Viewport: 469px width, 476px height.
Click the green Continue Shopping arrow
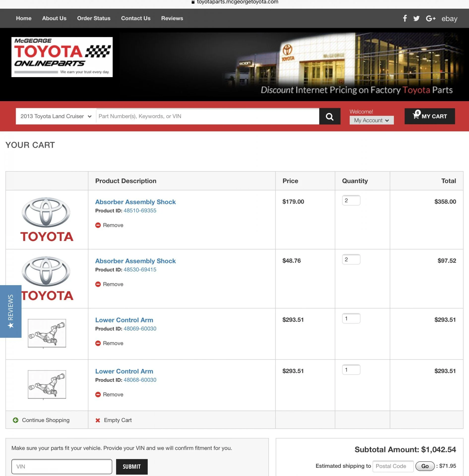(16, 420)
